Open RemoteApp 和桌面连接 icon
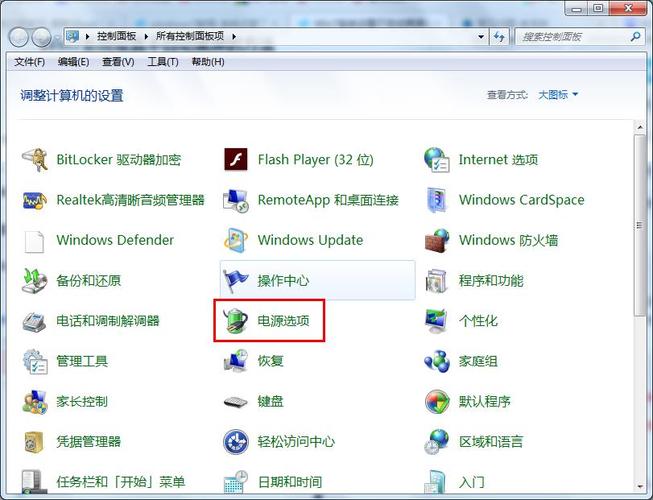The width and height of the screenshot is (653, 500). pyautogui.click(x=236, y=200)
